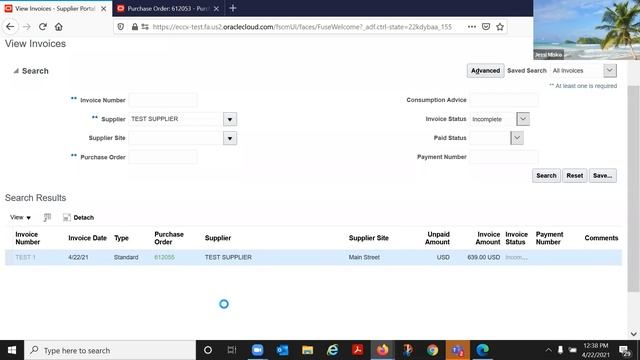Viewport: 640px width, 360px height.
Task: Click the Payment Number input field
Action: click(504, 157)
